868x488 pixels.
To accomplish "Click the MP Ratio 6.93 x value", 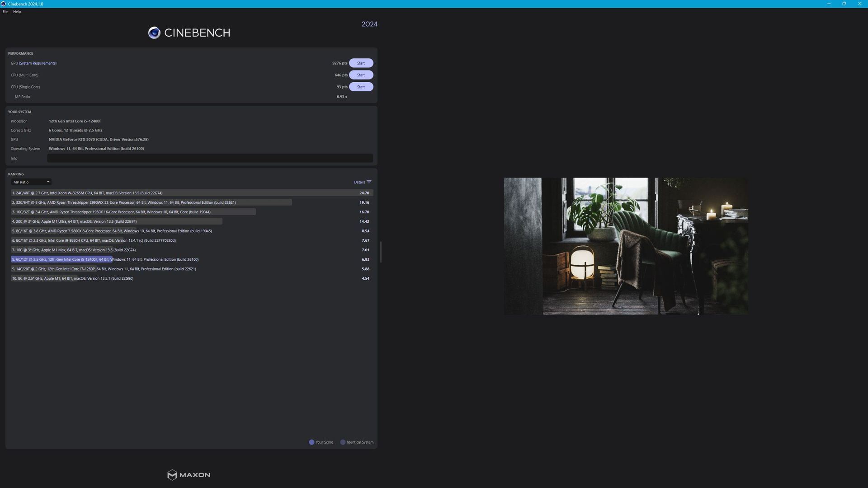I will 342,97.
